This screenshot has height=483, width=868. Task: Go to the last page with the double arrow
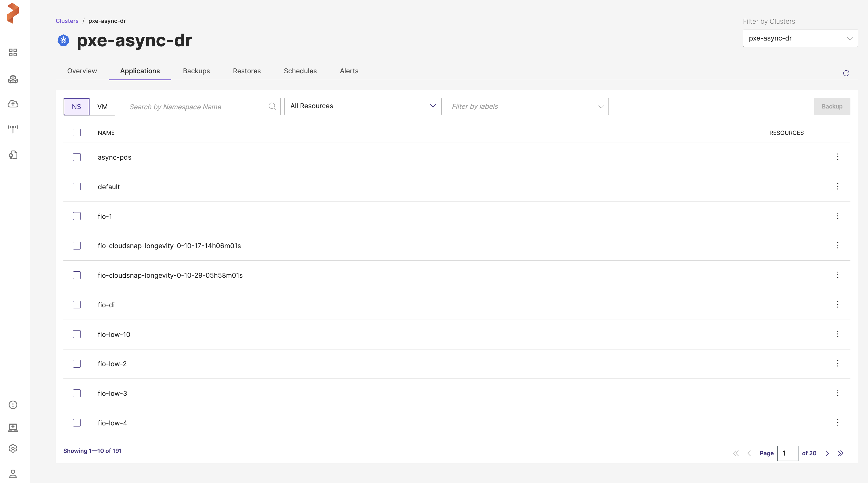pos(840,453)
